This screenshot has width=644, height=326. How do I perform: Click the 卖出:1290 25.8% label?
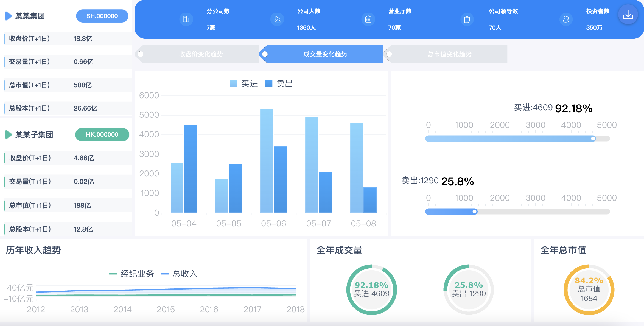click(438, 181)
